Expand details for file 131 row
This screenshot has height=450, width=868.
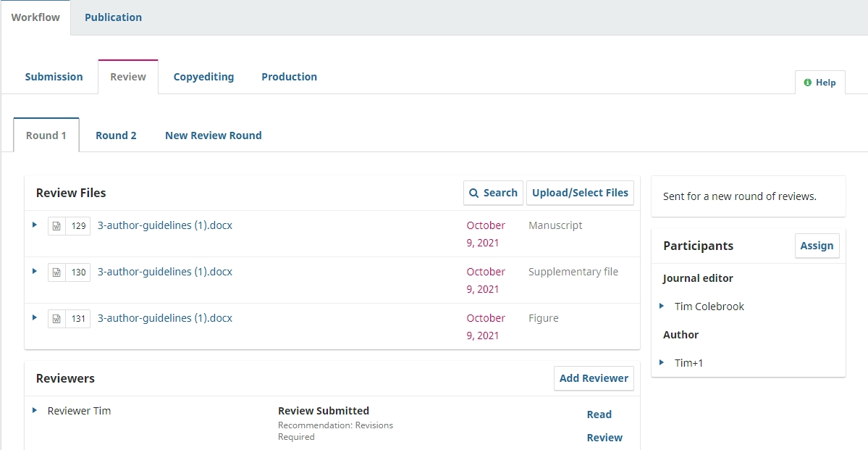tap(34, 318)
